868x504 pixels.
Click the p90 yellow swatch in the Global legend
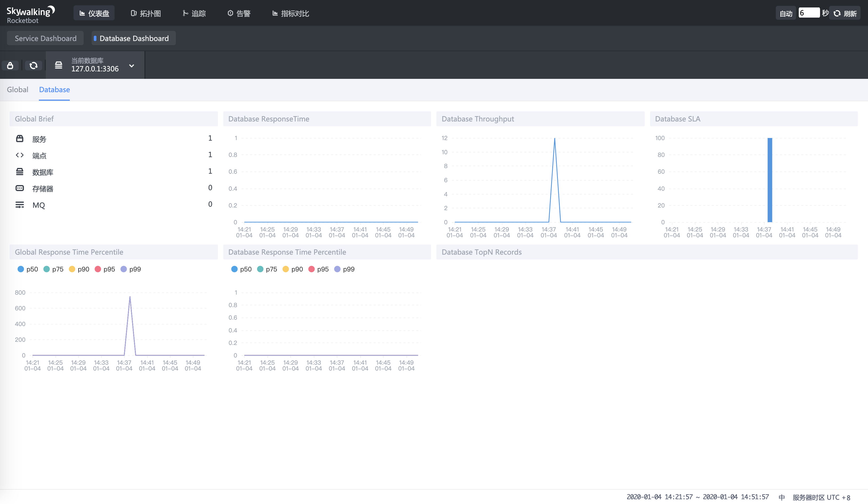72,269
